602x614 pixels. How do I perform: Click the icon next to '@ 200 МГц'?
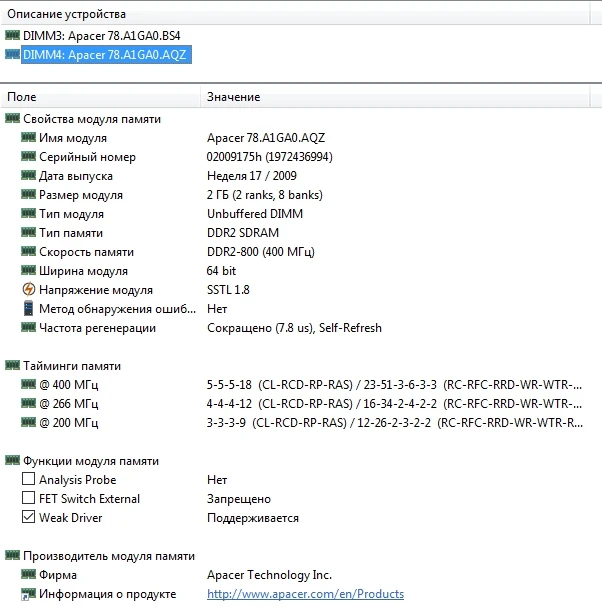28,422
